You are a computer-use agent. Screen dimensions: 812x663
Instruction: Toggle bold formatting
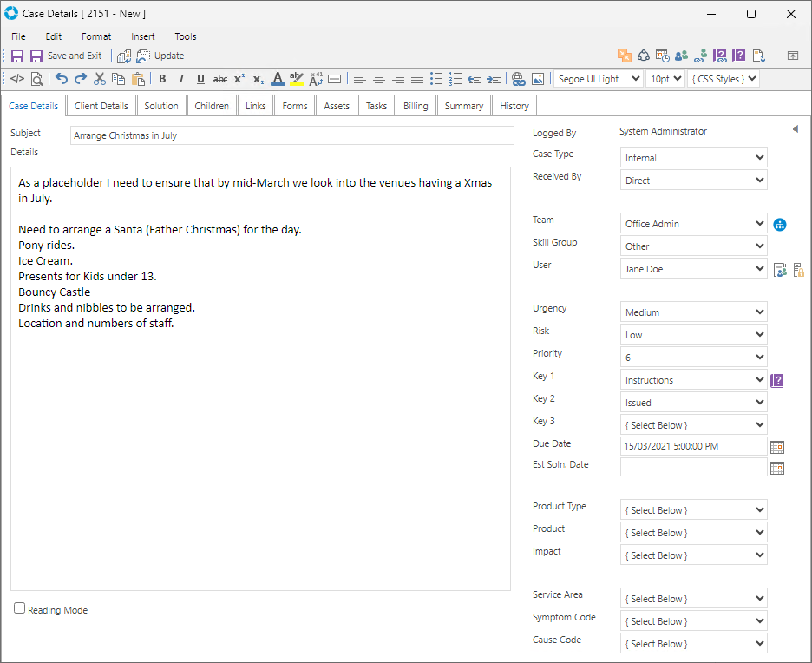click(x=162, y=79)
